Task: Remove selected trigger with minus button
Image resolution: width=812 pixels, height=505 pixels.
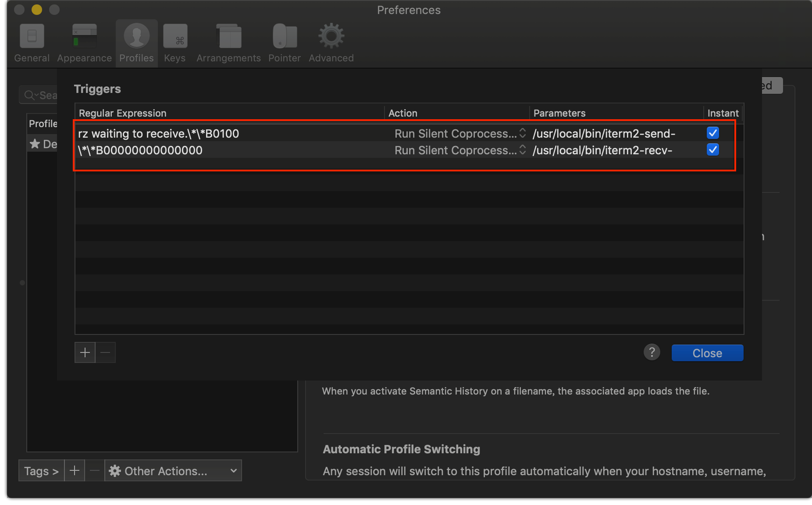Action: (106, 352)
